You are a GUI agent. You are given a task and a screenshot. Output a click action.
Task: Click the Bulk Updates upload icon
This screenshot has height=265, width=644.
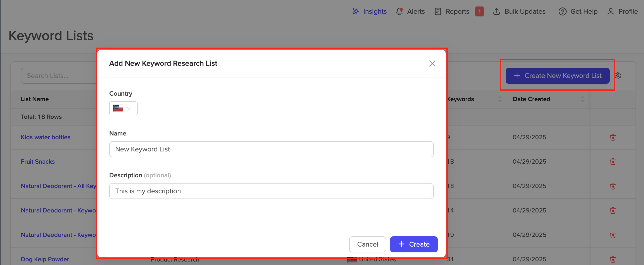click(496, 11)
